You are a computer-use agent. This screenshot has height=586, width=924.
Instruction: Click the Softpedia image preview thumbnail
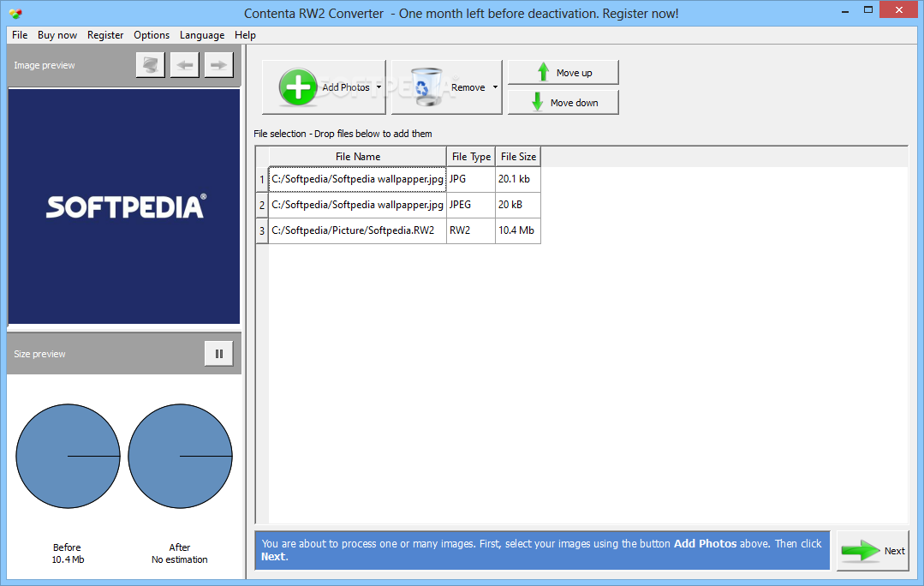click(x=124, y=206)
